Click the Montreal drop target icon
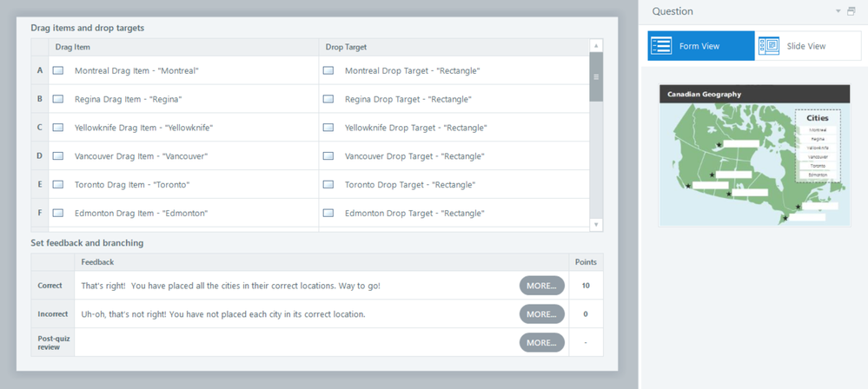This screenshot has width=868, height=389. pyautogui.click(x=328, y=70)
